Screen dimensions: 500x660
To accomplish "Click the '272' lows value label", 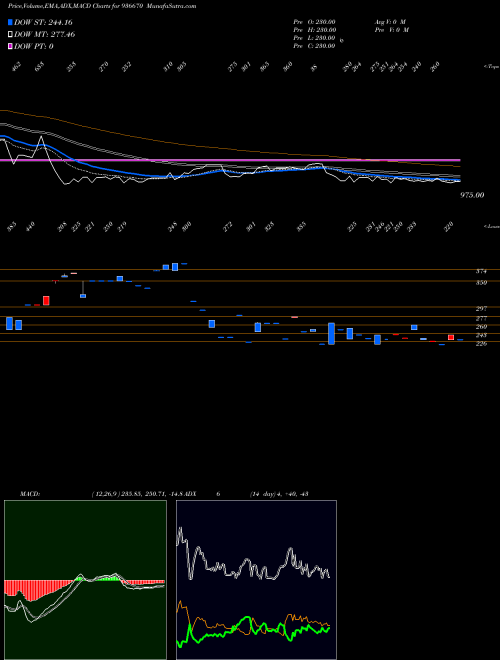I will coord(228,227).
